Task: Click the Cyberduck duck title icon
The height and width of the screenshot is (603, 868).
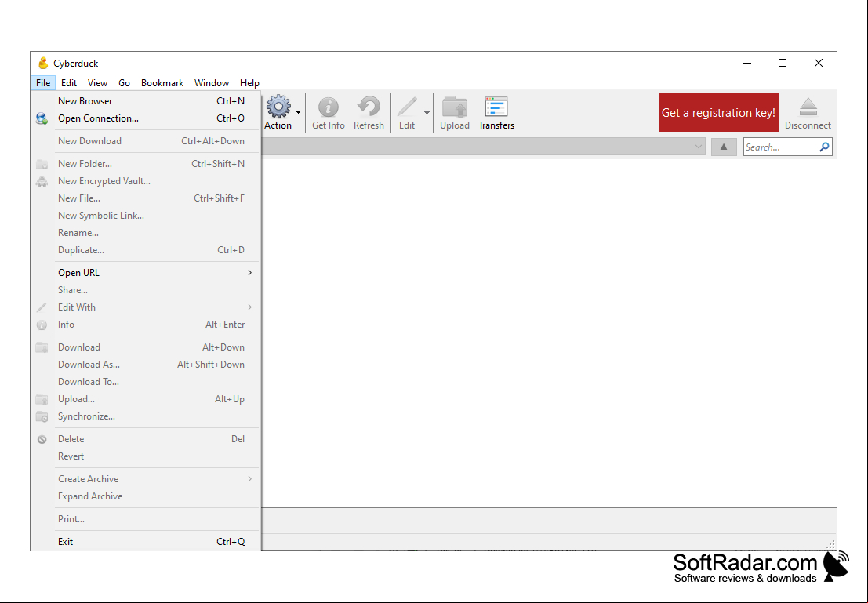Action: coord(43,63)
